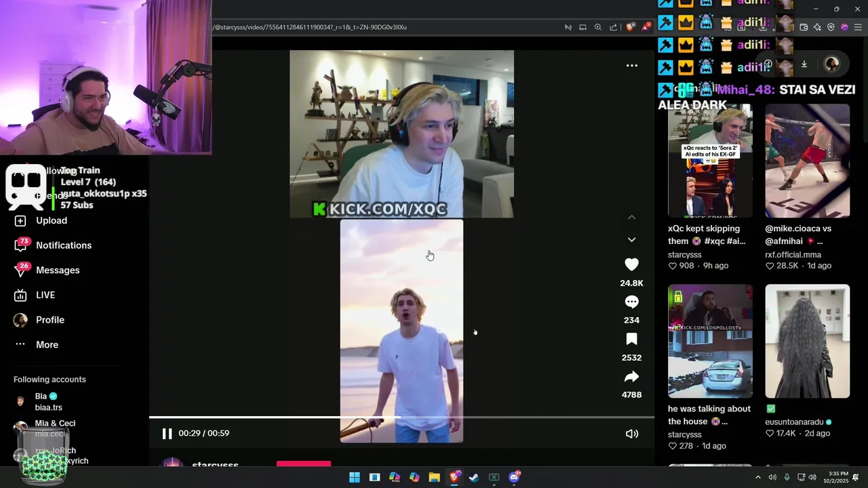Image resolution: width=868 pixels, height=488 pixels.
Task: Open the he was talking about the house thumbnail
Action: click(710, 341)
